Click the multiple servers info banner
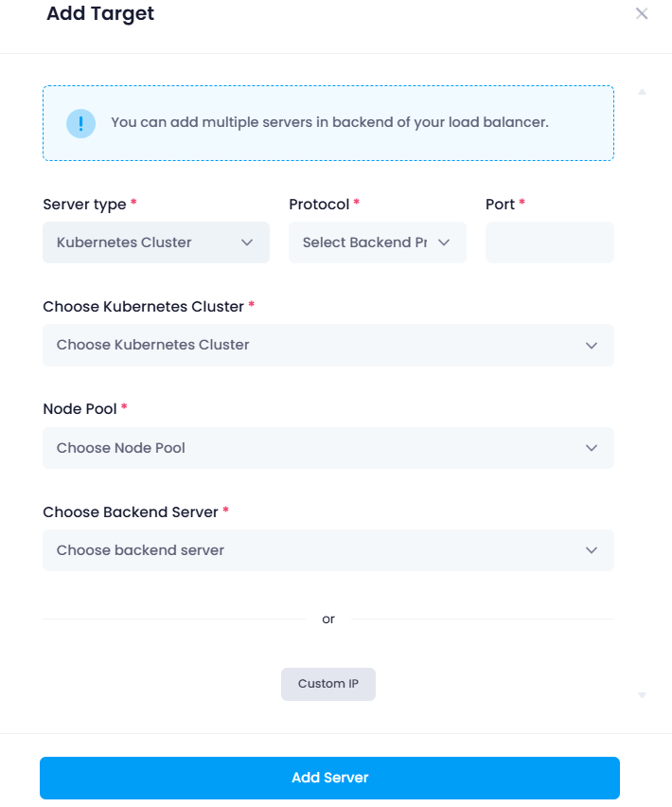This screenshot has height=807, width=672. (328, 123)
